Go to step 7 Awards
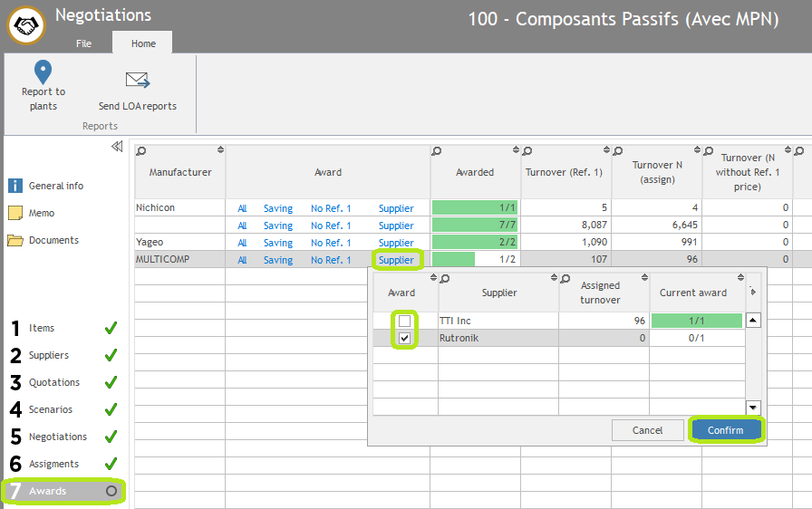 [63, 491]
